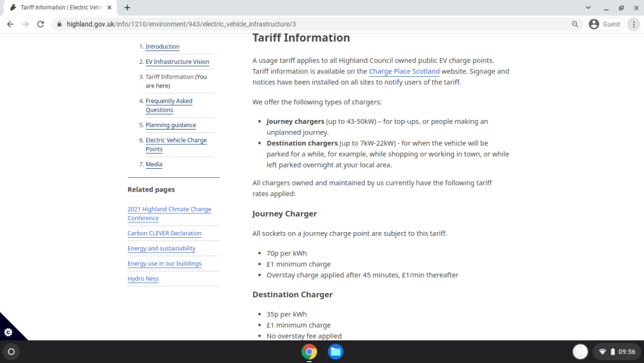Click the Tariff Information page heading
Image resolution: width=644 pixels, height=363 pixels.
(301, 38)
